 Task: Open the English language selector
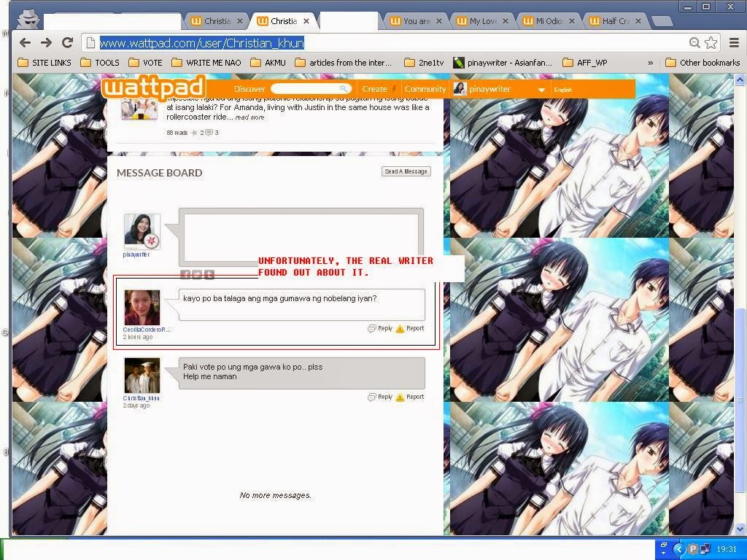(x=563, y=90)
